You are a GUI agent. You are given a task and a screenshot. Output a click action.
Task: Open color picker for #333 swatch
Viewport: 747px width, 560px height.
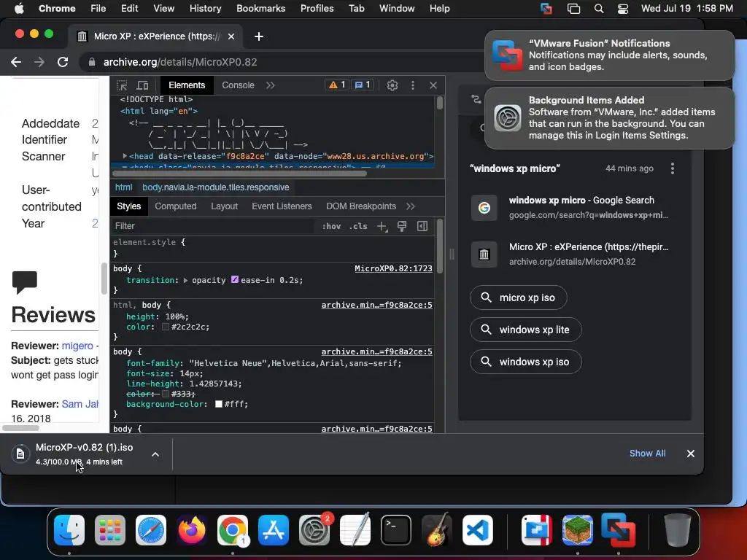(x=166, y=394)
